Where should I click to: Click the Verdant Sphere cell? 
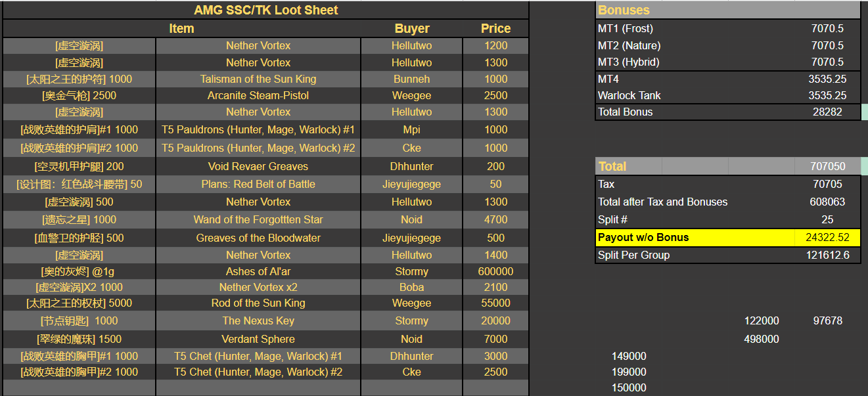point(258,339)
